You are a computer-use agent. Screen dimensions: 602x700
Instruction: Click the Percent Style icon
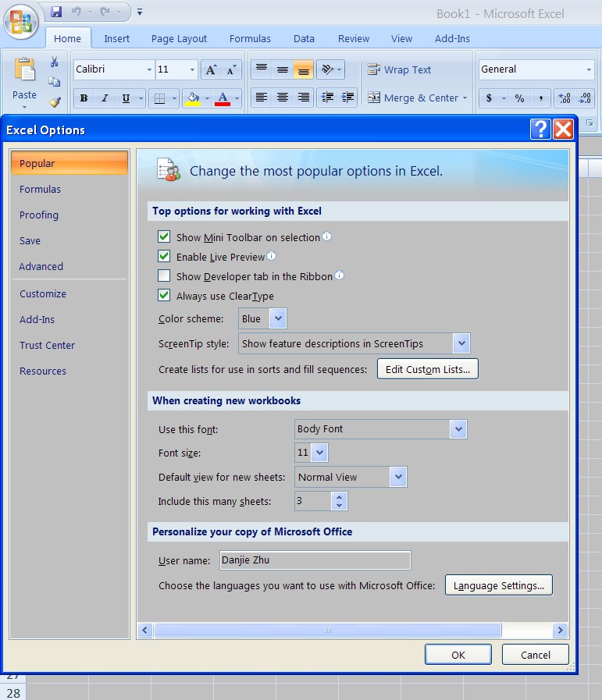pyautogui.click(x=519, y=98)
